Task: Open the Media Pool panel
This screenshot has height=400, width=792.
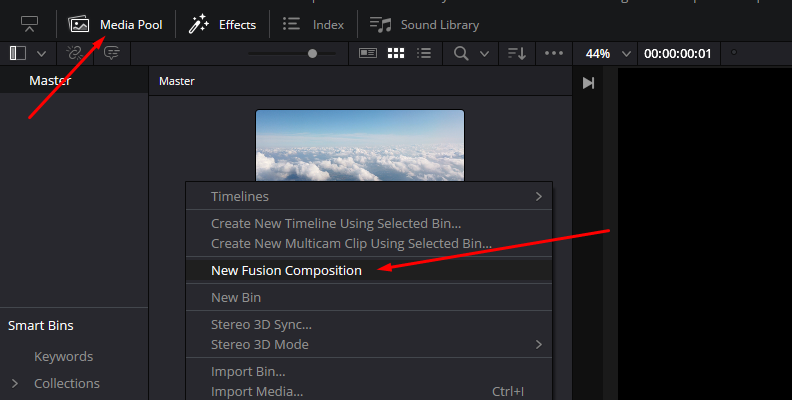Action: point(116,24)
